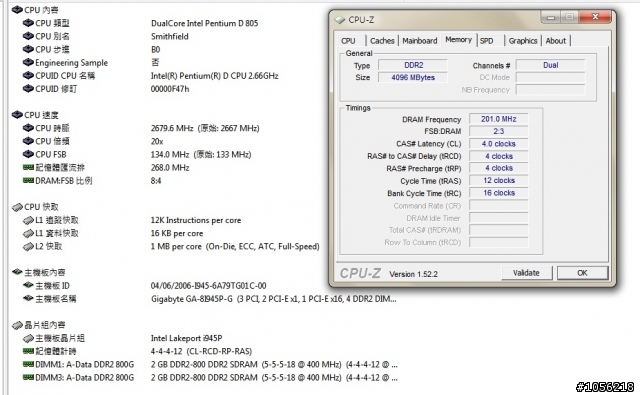Click the chipset icon beside 主機板晶片組
The width and height of the screenshot is (640, 395).
click(28, 338)
